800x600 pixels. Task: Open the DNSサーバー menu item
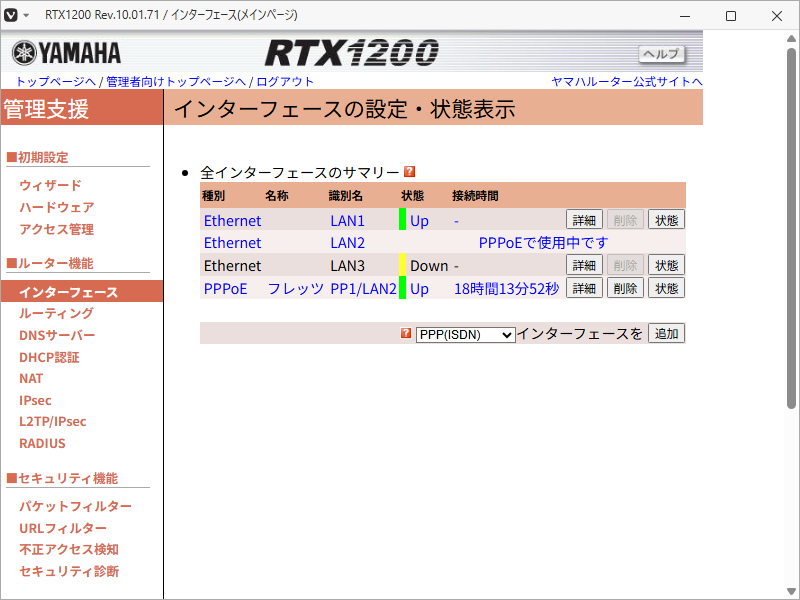click(x=57, y=335)
